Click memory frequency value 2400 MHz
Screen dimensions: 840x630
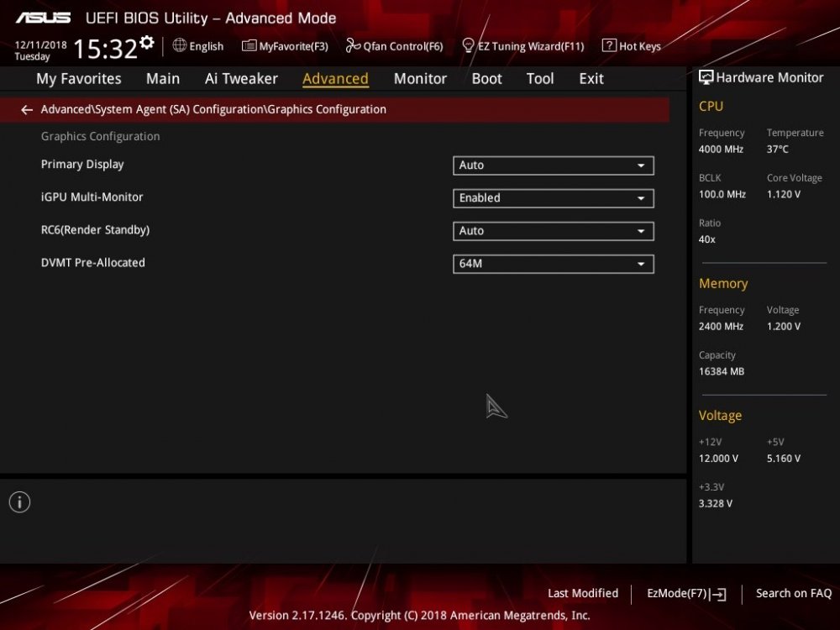pyautogui.click(x=721, y=326)
